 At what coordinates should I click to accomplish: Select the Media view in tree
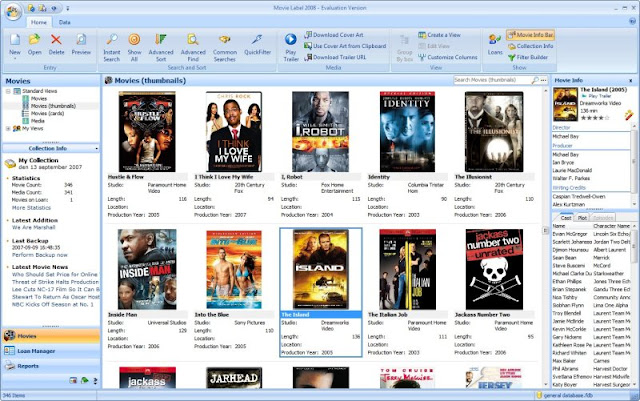click(x=38, y=121)
